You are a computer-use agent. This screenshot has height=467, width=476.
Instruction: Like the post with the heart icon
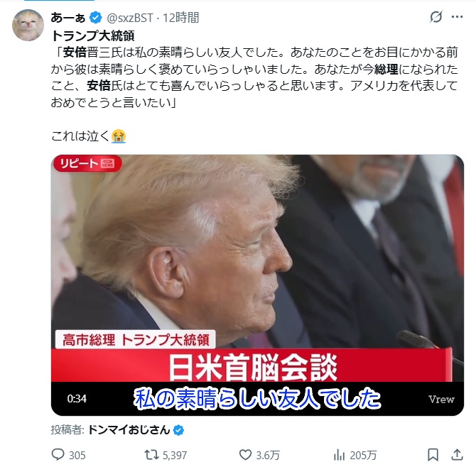click(x=245, y=454)
